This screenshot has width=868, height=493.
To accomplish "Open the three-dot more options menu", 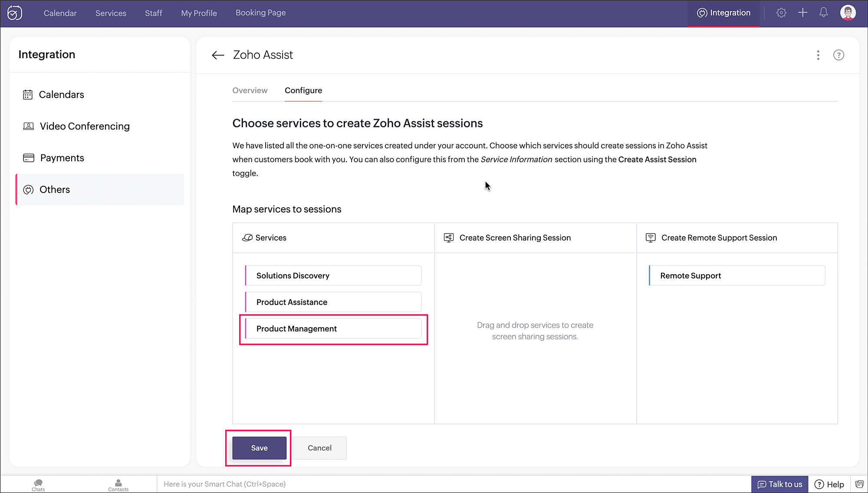I will [818, 55].
